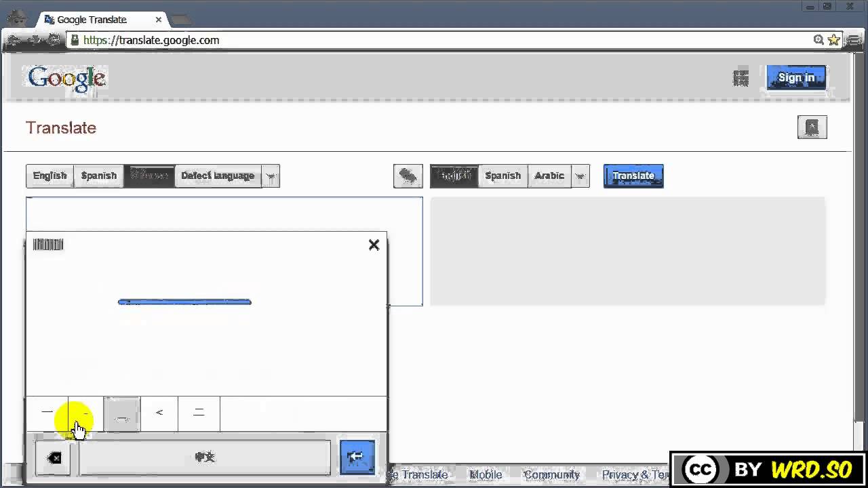Select Spanish as source language

pyautogui.click(x=99, y=176)
